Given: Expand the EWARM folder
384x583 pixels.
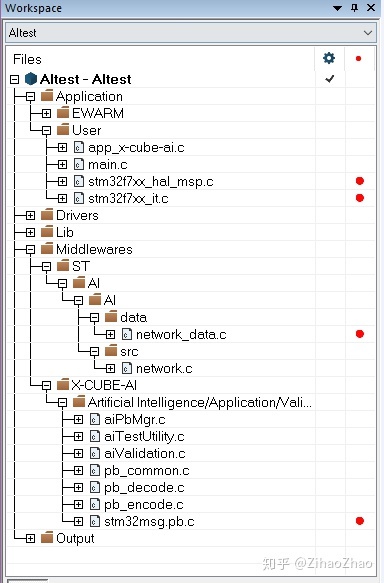Looking at the screenshot, I should (x=46, y=113).
